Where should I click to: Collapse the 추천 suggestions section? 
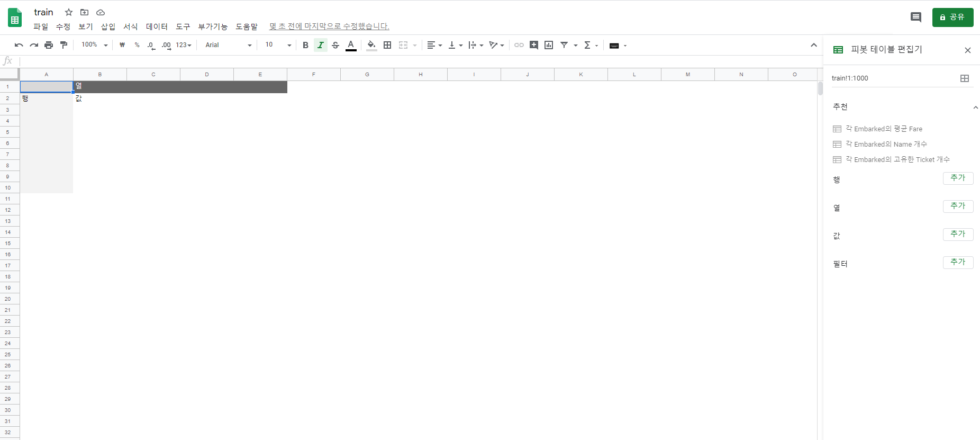(975, 107)
